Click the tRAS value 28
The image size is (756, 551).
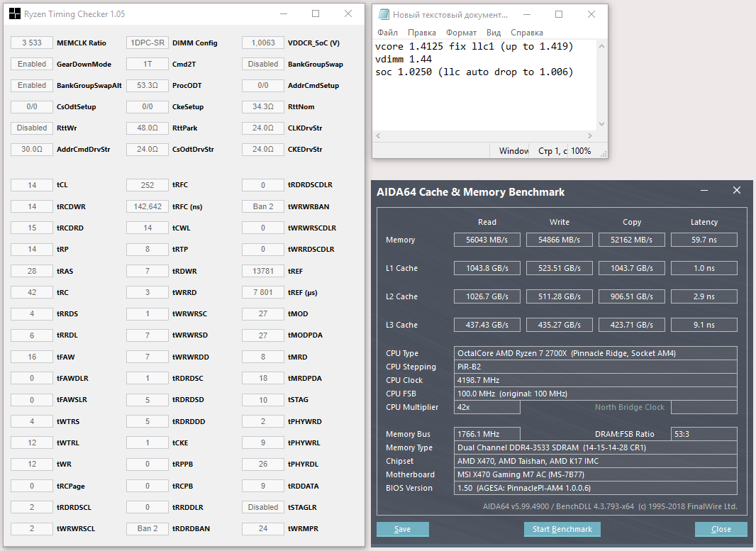click(32, 271)
